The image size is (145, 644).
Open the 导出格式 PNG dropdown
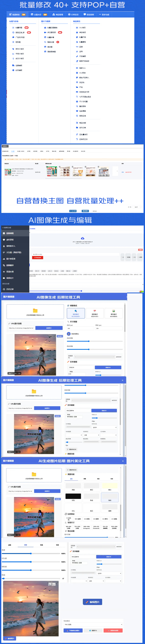click(x=93, y=625)
